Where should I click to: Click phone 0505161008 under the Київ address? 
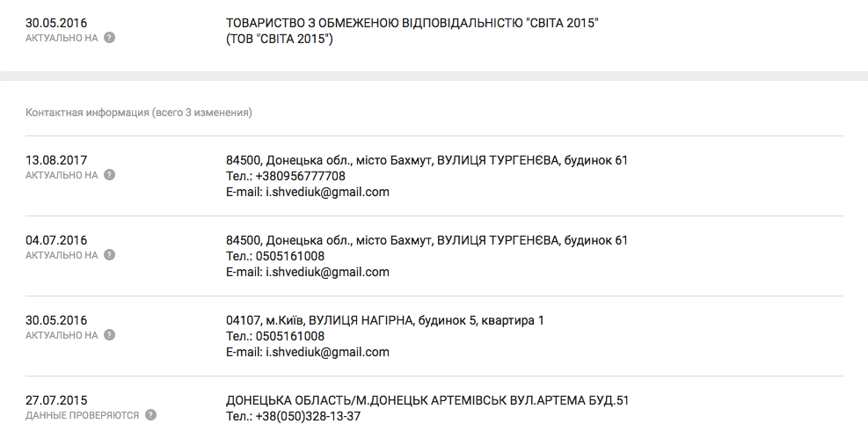click(290, 336)
